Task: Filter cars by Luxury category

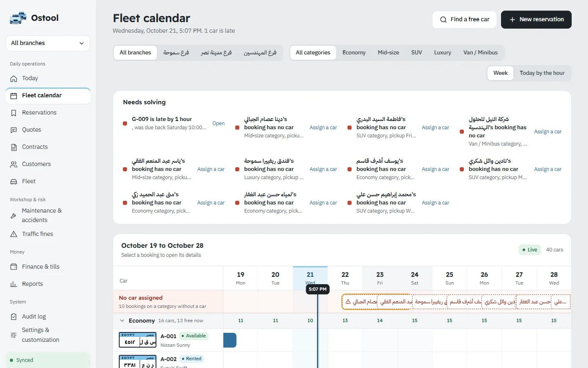Action: [x=443, y=53]
